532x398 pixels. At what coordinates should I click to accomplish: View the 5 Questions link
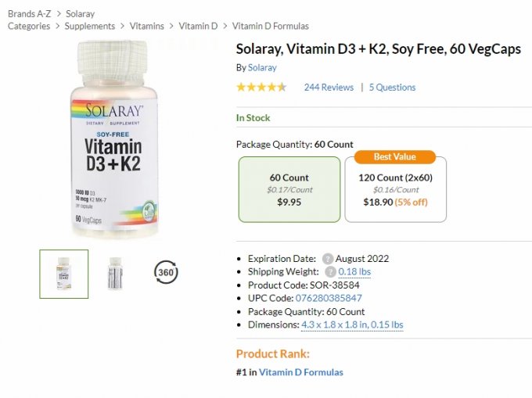[392, 88]
